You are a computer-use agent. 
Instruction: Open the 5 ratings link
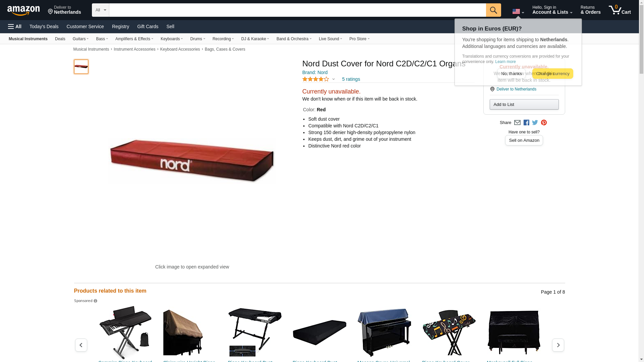point(351,79)
